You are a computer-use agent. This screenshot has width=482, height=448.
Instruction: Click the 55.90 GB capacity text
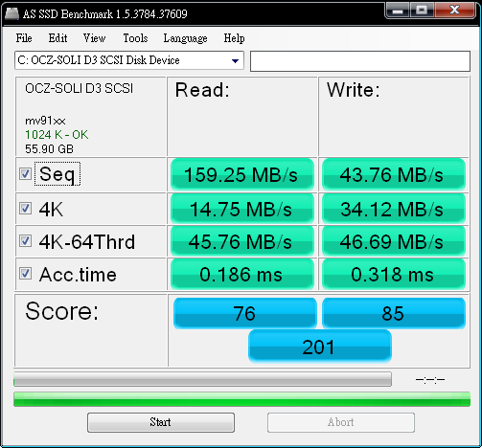point(49,149)
